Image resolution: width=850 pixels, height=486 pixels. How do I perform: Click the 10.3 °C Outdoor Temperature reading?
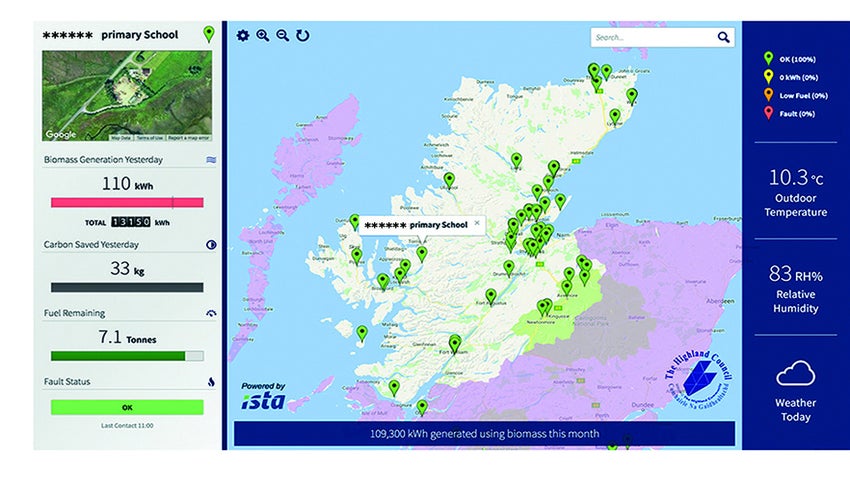coord(795,191)
